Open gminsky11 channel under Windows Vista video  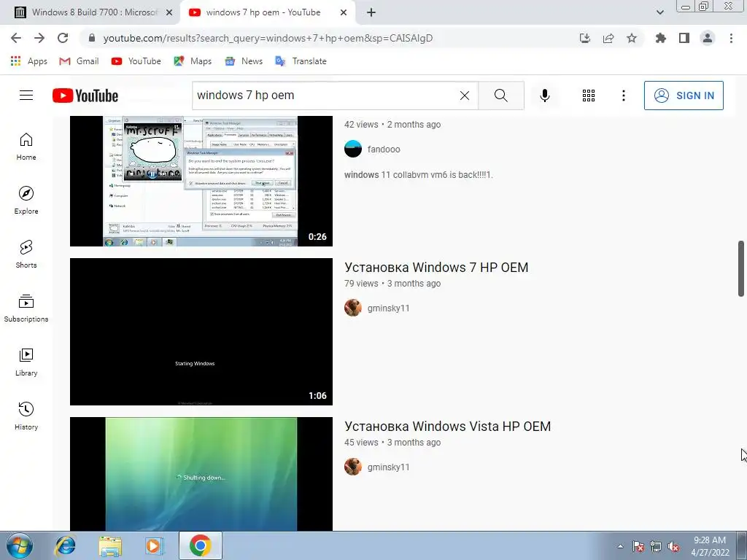click(x=388, y=467)
